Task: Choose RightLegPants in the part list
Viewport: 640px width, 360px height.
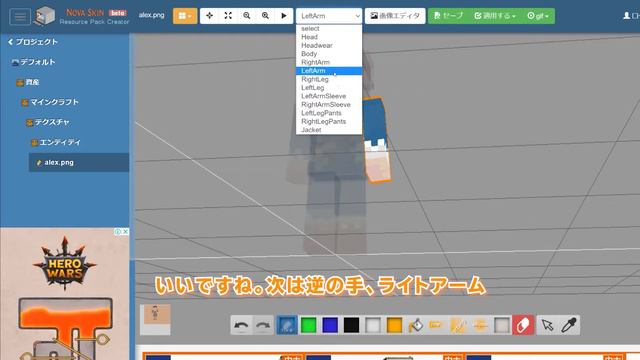Action: (329, 122)
